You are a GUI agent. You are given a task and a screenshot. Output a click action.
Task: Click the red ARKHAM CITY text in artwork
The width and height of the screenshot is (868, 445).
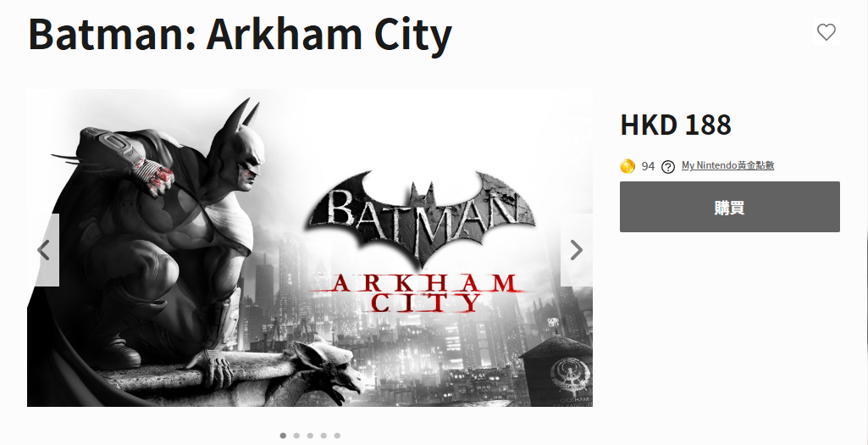tap(421, 292)
